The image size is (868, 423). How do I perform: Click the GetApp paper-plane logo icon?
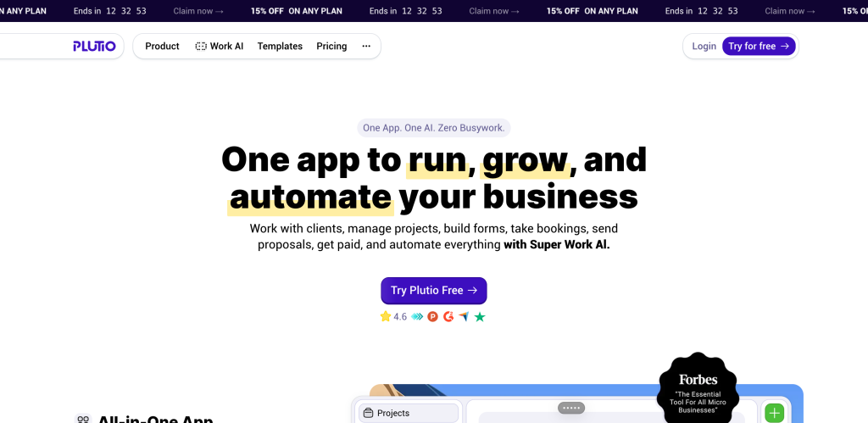tap(464, 317)
